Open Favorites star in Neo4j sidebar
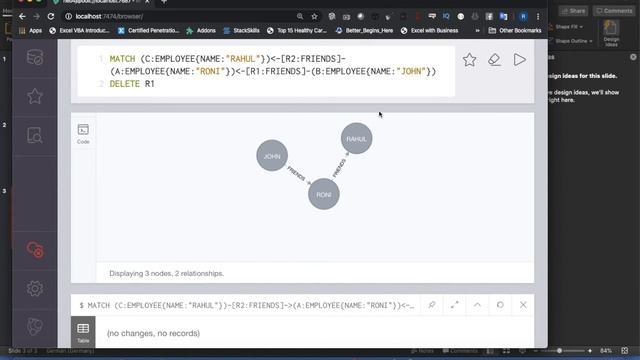Viewport: 640px width, 360px height. click(x=35, y=96)
